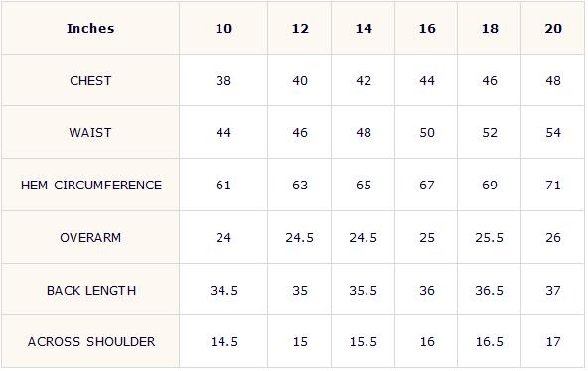This screenshot has height=371, width=588.
Task: Select the size 18 column header
Action: 490,29
